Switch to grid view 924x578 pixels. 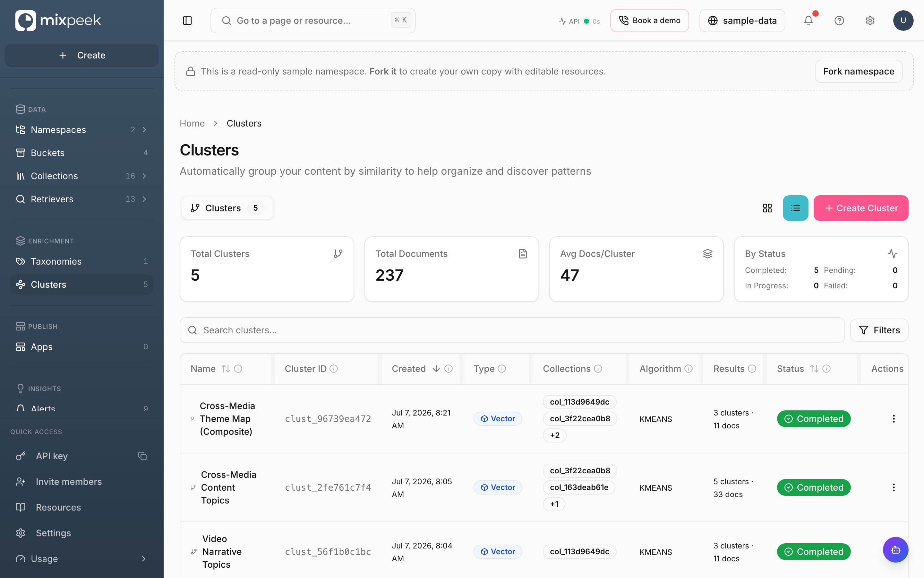coord(767,208)
